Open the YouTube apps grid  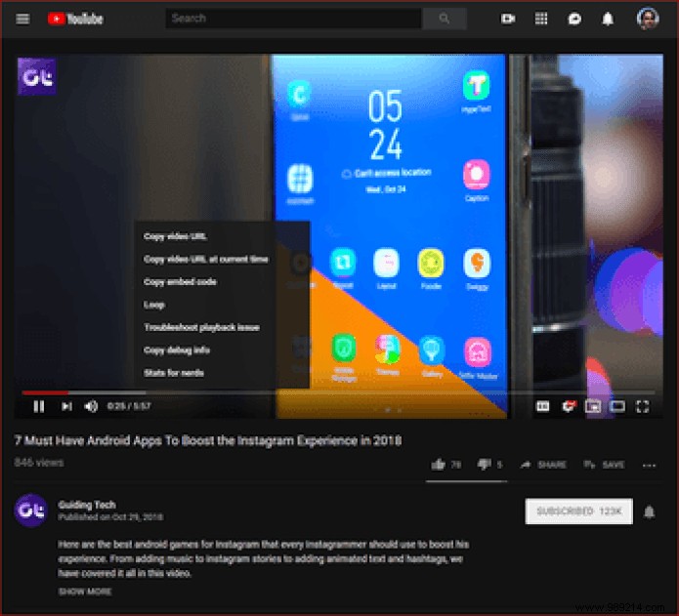pos(541,19)
